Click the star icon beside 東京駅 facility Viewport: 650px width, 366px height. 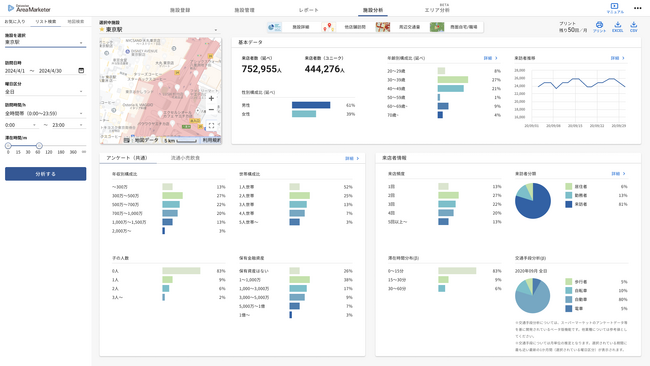point(102,29)
